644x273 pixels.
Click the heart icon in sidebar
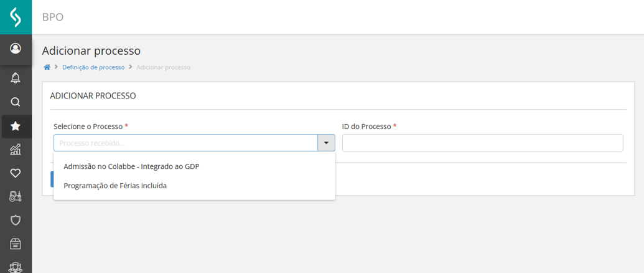[16, 173]
